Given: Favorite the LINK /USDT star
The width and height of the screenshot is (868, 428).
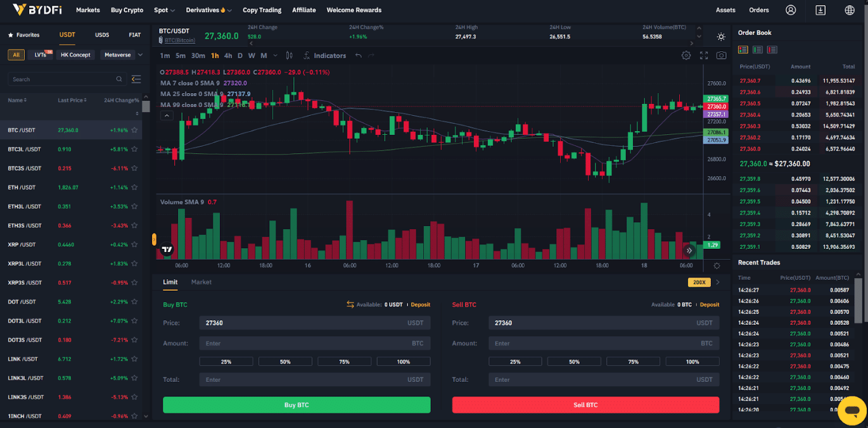Looking at the screenshot, I should [134, 359].
